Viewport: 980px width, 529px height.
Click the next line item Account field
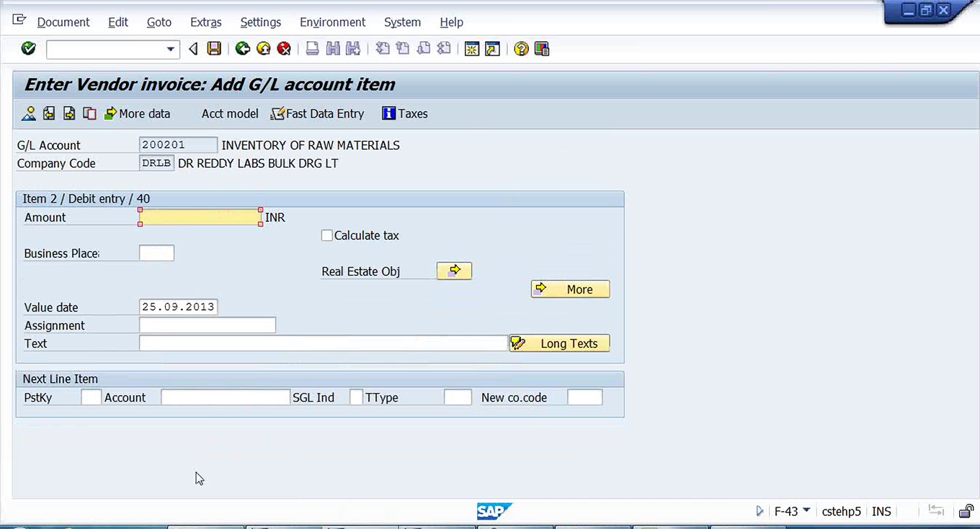click(225, 397)
